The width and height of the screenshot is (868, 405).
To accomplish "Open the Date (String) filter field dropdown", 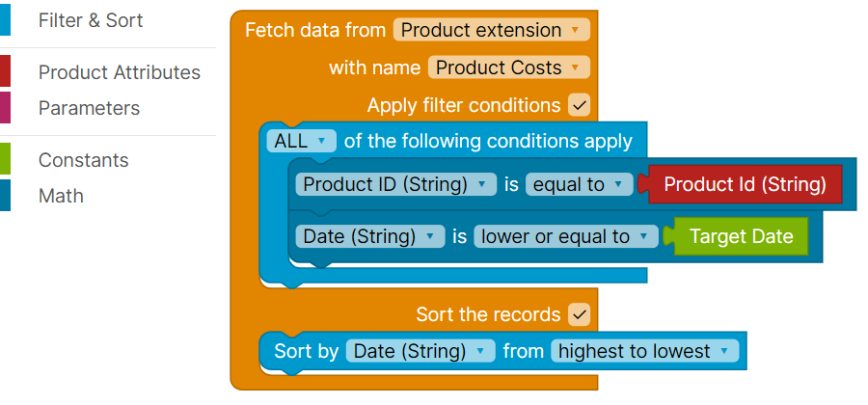I will [370, 236].
